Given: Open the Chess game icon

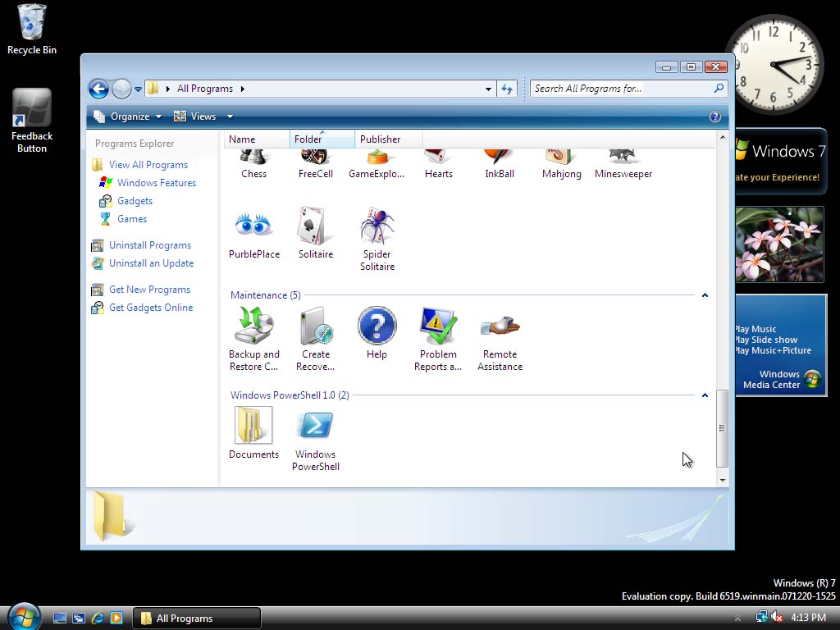Looking at the screenshot, I should coord(253,157).
